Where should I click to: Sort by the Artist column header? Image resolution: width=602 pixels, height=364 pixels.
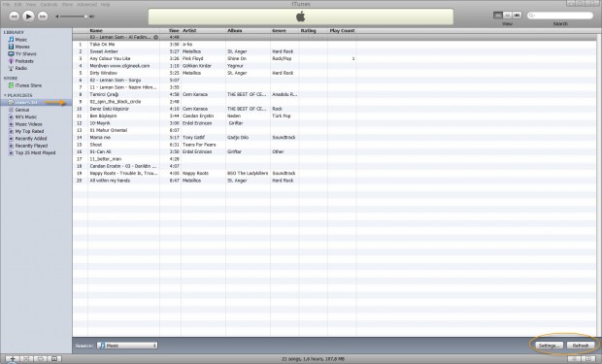[x=203, y=30]
